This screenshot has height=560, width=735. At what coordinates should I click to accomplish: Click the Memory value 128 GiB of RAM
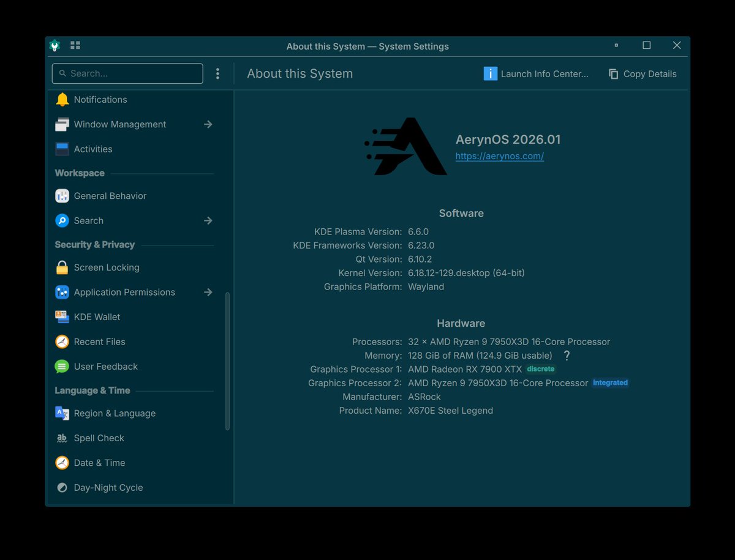coord(480,356)
